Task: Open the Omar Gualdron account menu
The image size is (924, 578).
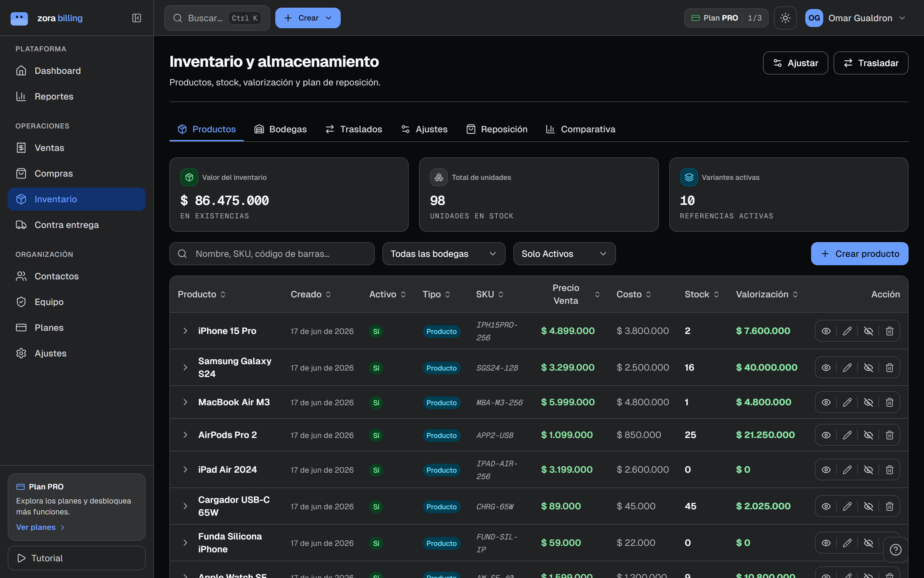Action: coord(855,18)
